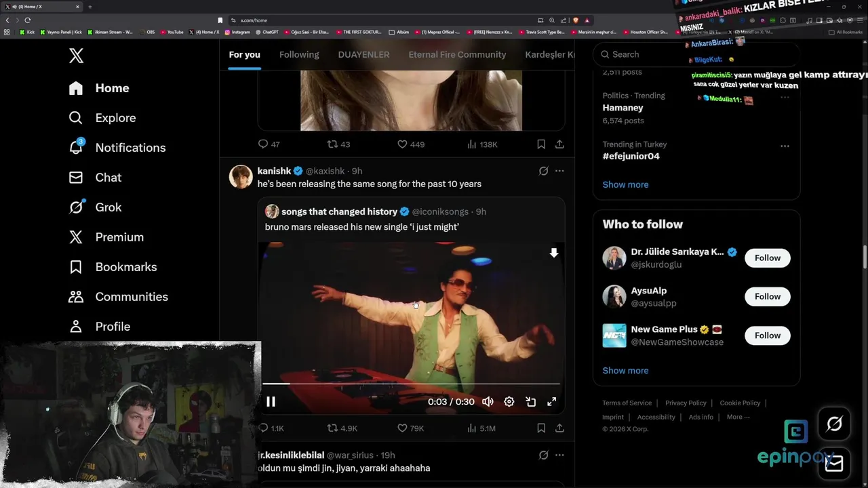The width and height of the screenshot is (868, 488).
Task: Open the YouTube bookmark
Action: click(172, 32)
